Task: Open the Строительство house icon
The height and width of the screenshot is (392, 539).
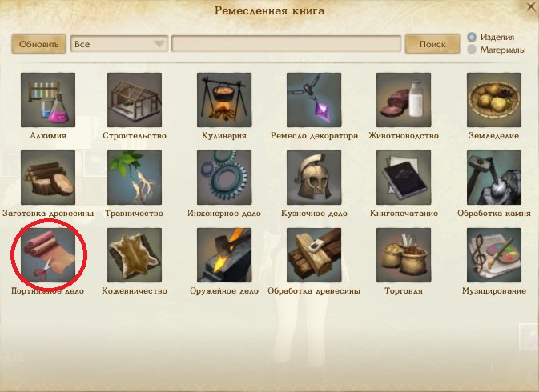Action: [x=135, y=100]
